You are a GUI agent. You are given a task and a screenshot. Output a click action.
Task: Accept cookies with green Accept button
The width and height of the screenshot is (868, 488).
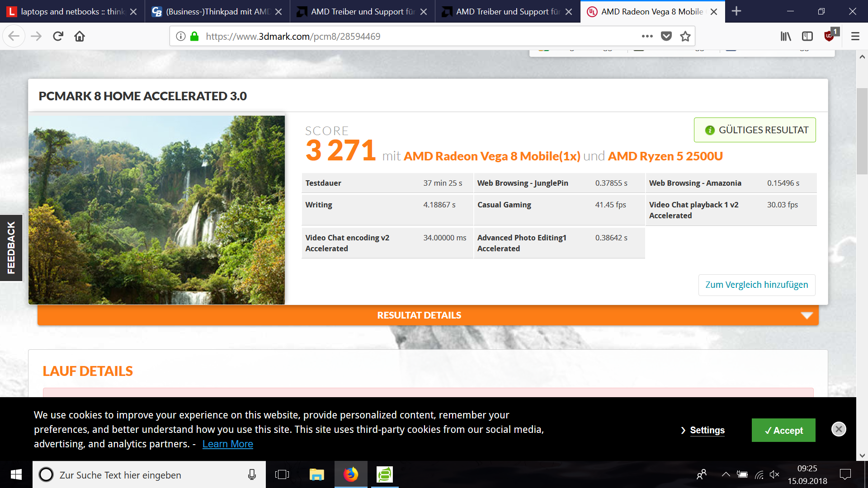point(783,430)
